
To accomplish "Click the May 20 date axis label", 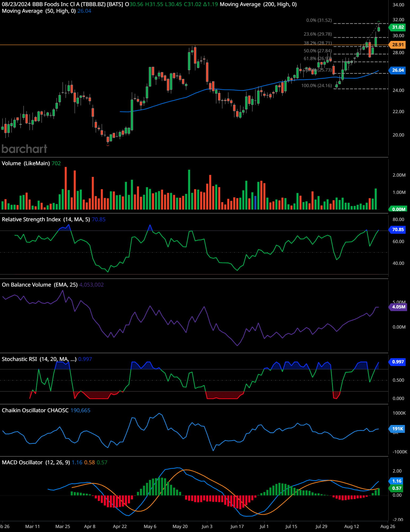I will click(180, 526).
